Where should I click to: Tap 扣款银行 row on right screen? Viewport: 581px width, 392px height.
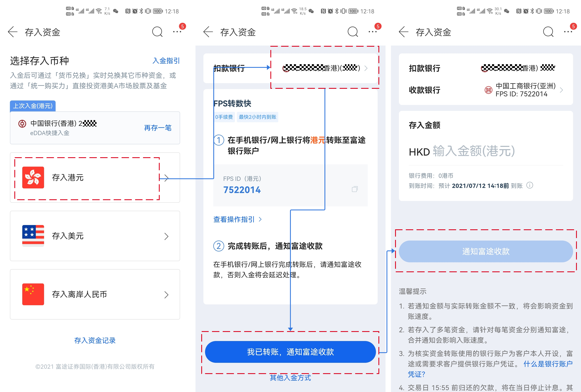point(486,68)
